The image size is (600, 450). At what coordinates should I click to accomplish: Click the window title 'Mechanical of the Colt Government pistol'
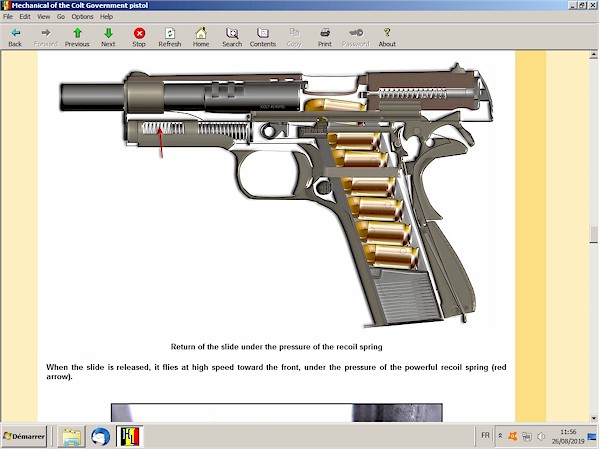pos(80,5)
